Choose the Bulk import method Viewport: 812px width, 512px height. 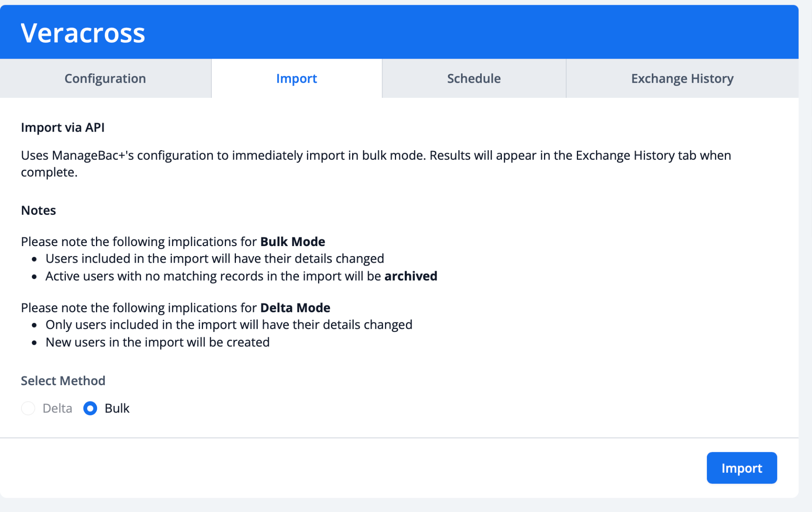click(90, 408)
